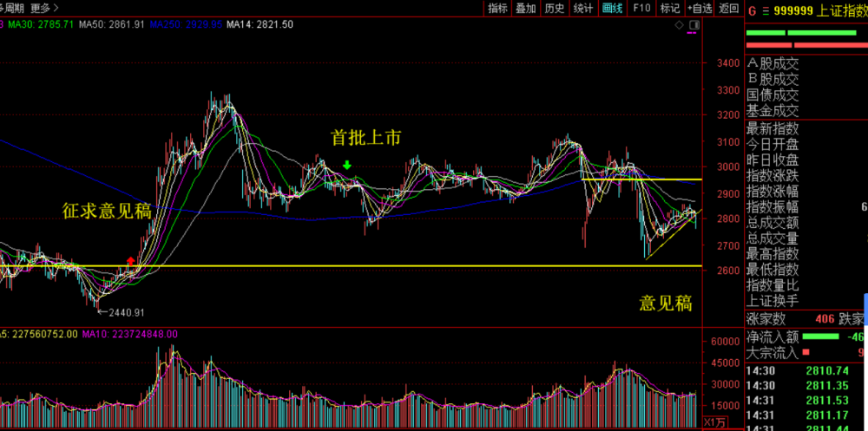This screenshot has height=431, width=868.
Task: Click the diamond icon above chart
Action: (680, 25)
